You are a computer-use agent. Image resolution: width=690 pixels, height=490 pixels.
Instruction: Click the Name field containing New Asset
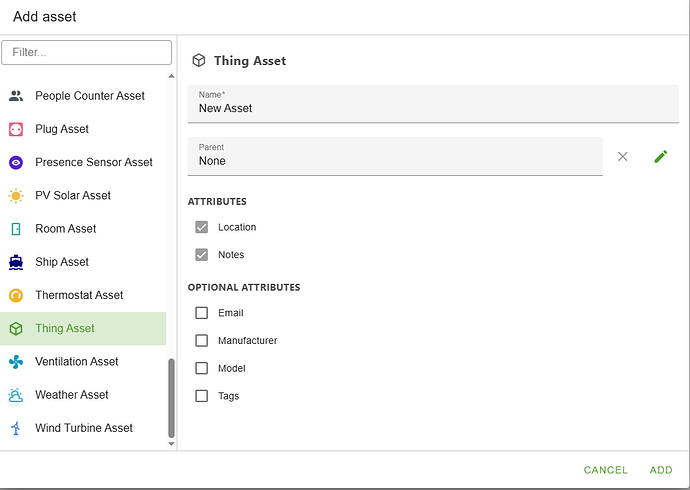[433, 104]
